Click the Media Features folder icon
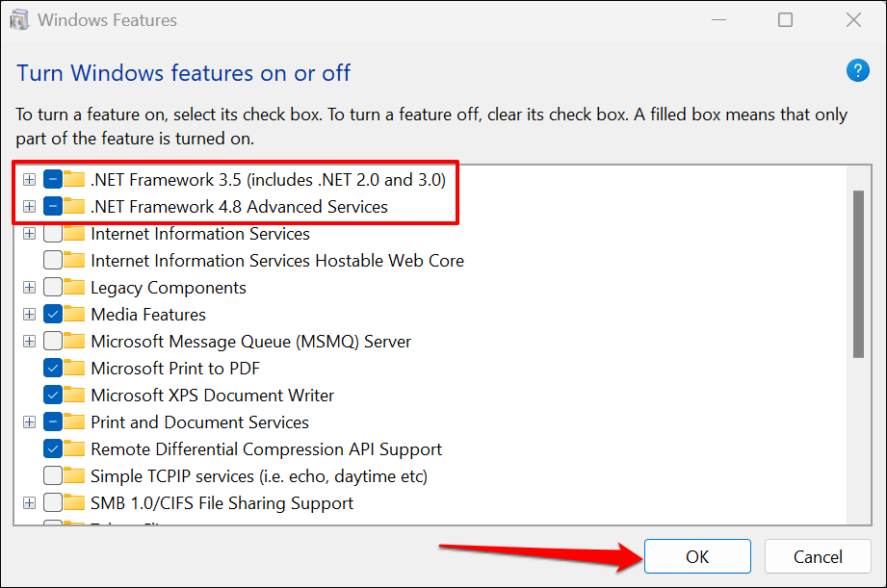 [74, 315]
